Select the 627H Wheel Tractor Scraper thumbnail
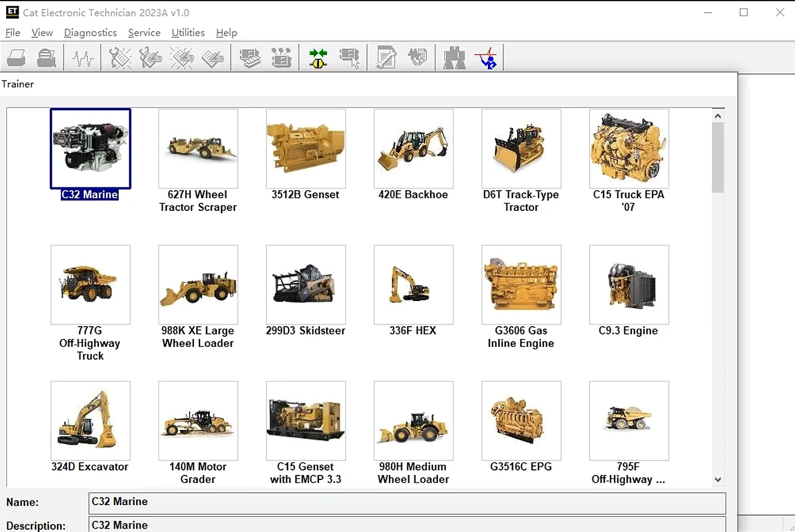The image size is (795, 532). pyautogui.click(x=198, y=148)
